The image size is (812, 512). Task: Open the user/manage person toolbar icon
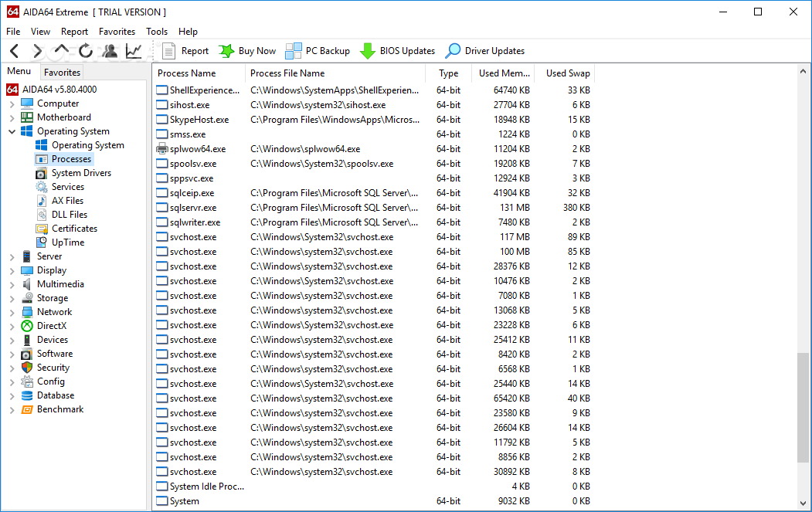tap(110, 51)
